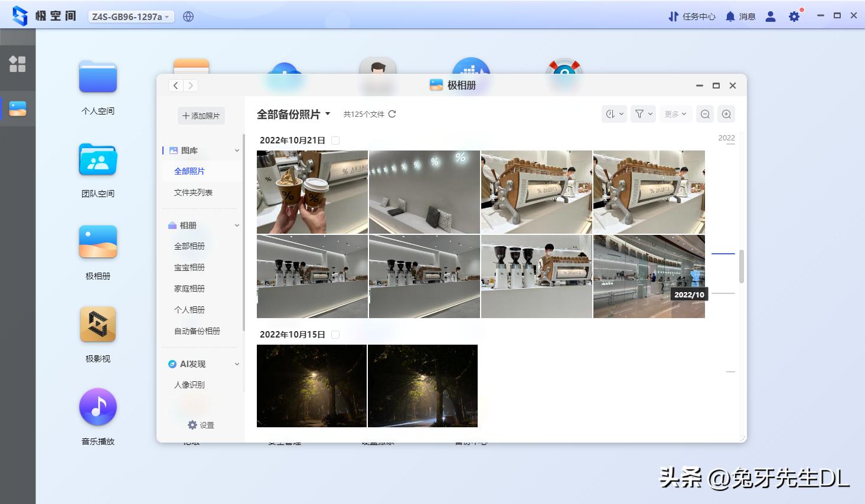The image size is (865, 504).
Task: Select 文件夹列表 in the sidebar
Action: 193,192
